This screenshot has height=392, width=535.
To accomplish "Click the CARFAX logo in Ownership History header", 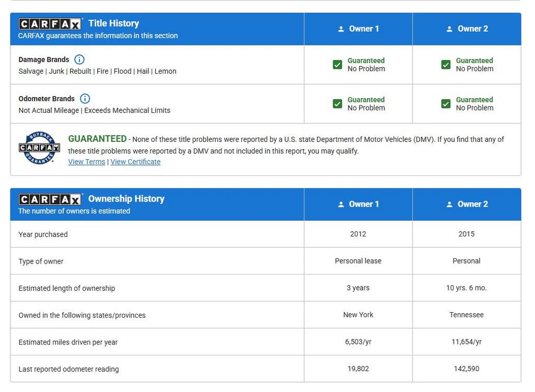I will 50,199.
